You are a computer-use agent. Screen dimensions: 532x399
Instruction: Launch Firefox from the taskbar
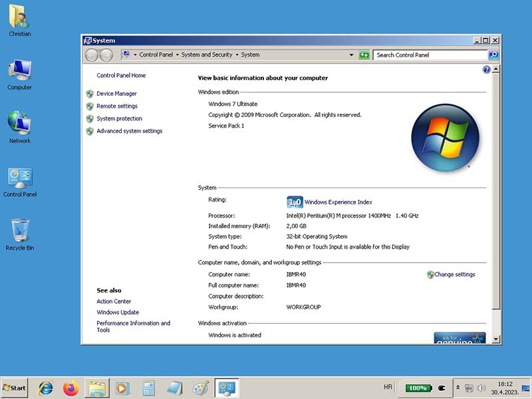pyautogui.click(x=70, y=388)
